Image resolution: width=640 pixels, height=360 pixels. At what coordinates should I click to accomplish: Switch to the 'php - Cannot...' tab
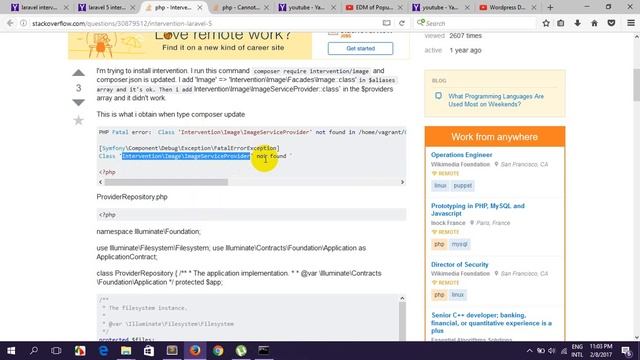[x=239, y=7]
